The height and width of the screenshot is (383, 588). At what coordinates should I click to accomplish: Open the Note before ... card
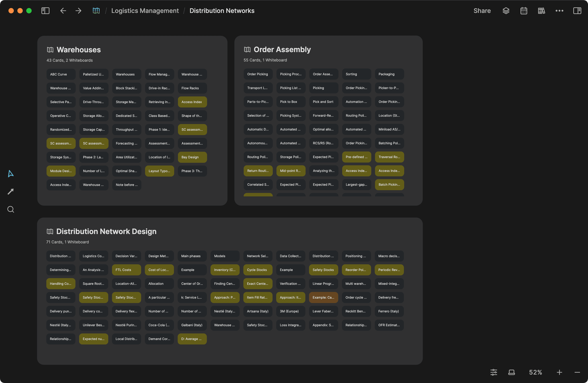pyautogui.click(x=127, y=185)
